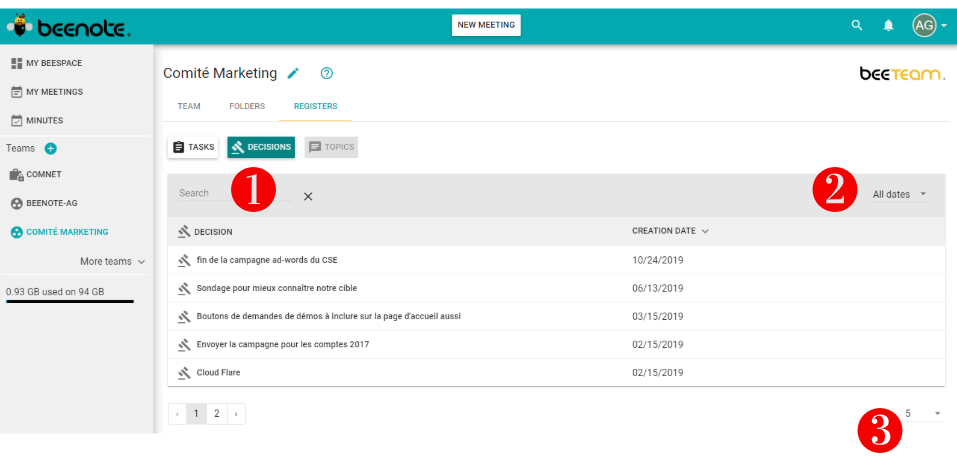The width and height of the screenshot is (957, 461).
Task: Click date 10/24/2019
Action: pos(657,260)
